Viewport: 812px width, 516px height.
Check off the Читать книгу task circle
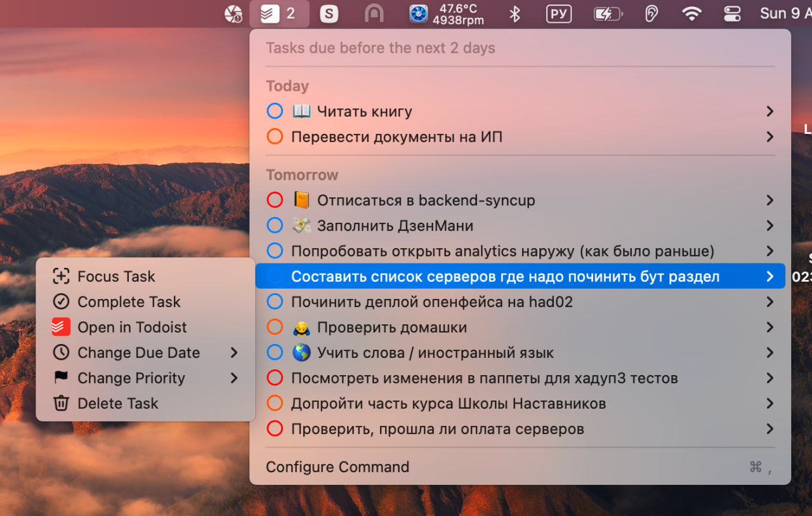[275, 112]
